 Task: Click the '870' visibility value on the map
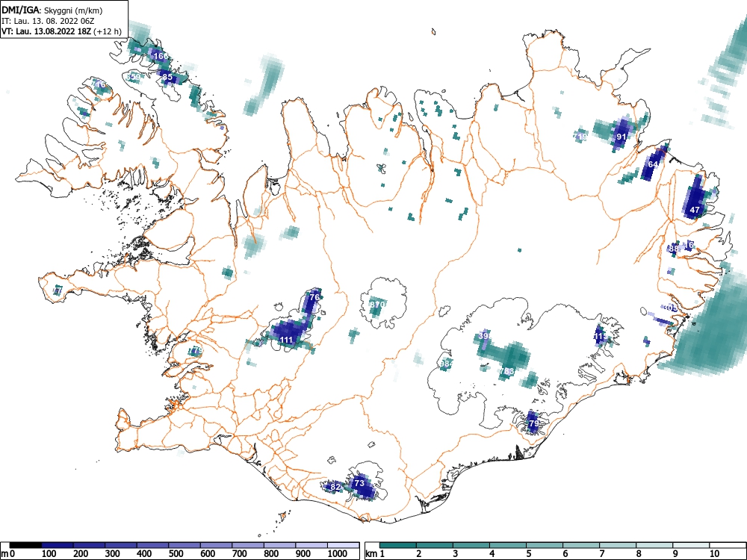tap(377, 305)
